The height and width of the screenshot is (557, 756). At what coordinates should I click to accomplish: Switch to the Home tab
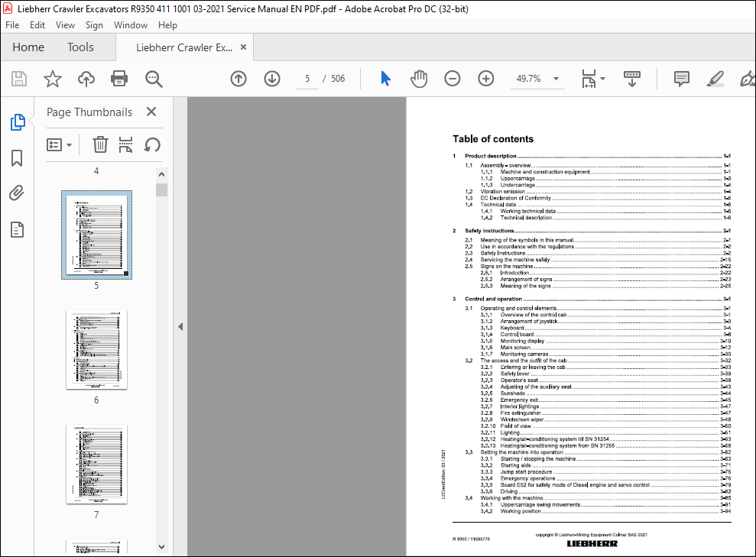(28, 47)
